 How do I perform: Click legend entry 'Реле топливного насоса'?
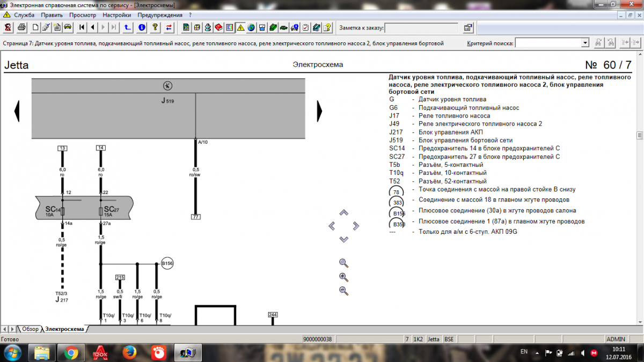pyautogui.click(x=454, y=115)
